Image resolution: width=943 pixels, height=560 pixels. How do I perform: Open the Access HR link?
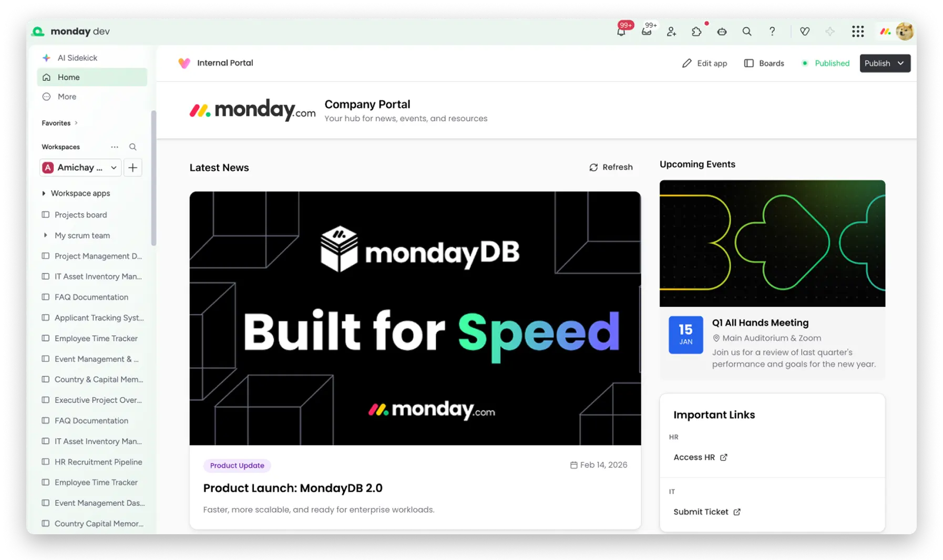[x=700, y=457]
